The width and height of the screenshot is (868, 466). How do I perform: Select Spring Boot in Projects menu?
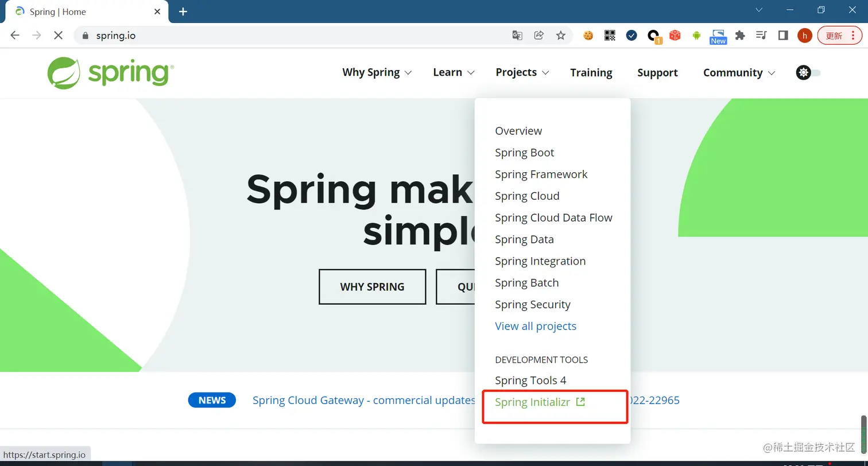tap(525, 153)
